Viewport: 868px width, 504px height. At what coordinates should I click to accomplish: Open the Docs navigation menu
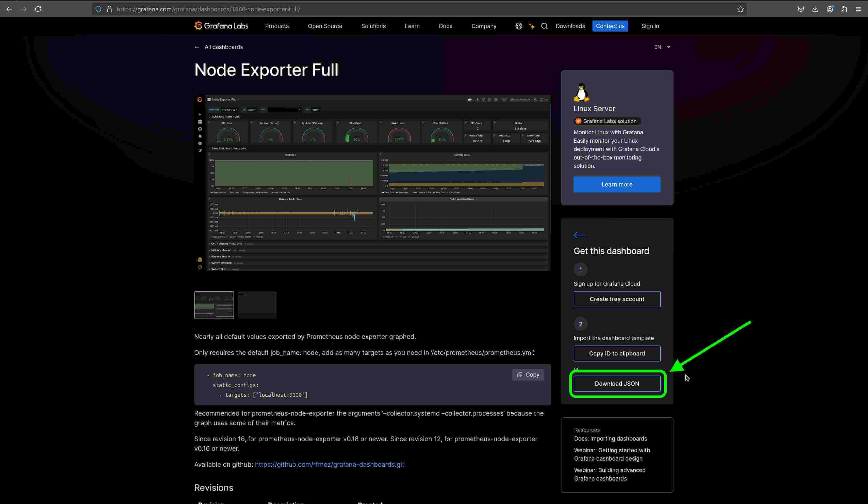click(445, 26)
